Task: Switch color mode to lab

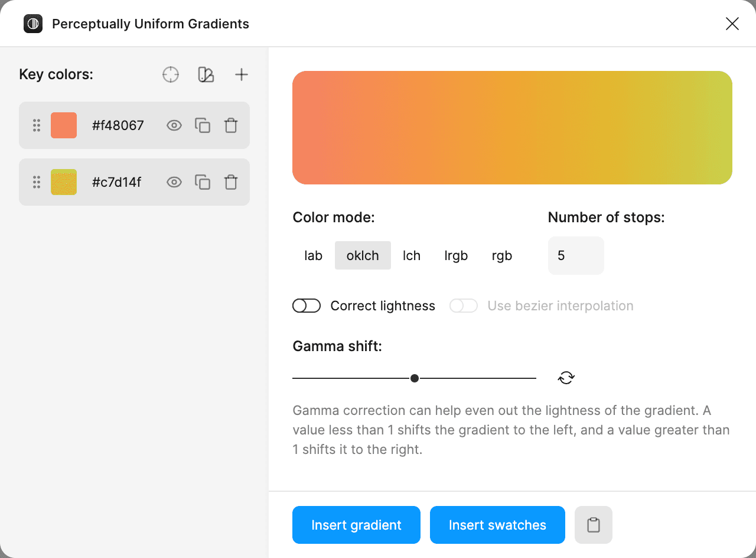Action: tap(313, 255)
